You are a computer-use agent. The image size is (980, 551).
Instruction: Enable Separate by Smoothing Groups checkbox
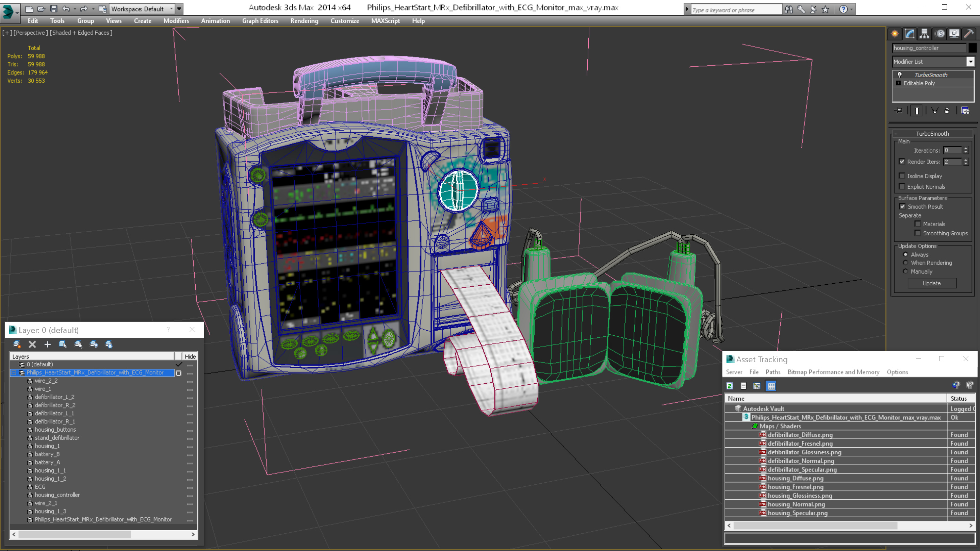pos(918,233)
